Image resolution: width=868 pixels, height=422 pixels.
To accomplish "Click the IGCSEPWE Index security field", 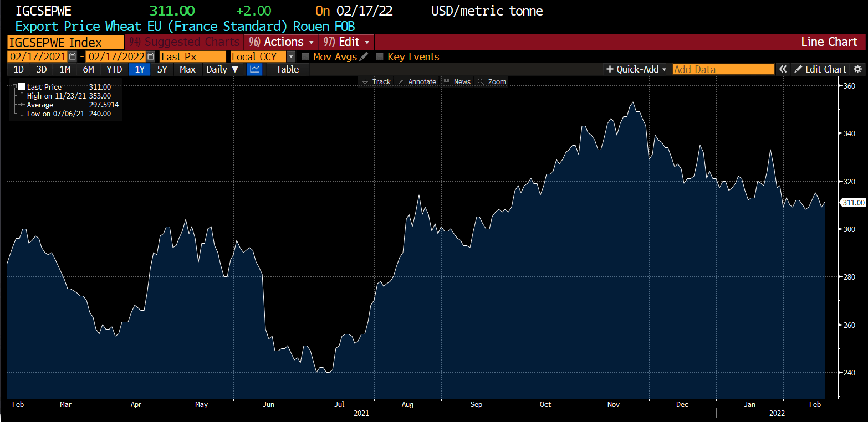I will [65, 42].
